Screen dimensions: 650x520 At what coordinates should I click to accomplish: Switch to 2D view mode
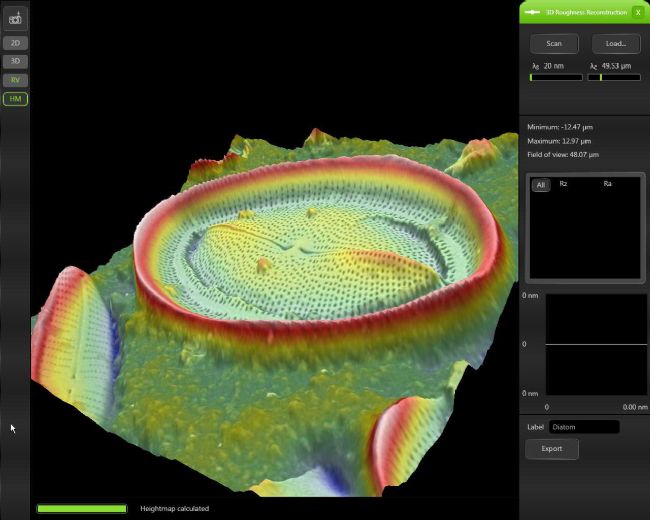point(15,43)
